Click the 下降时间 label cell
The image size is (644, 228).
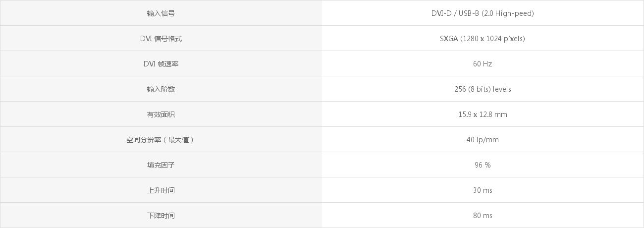161,216
